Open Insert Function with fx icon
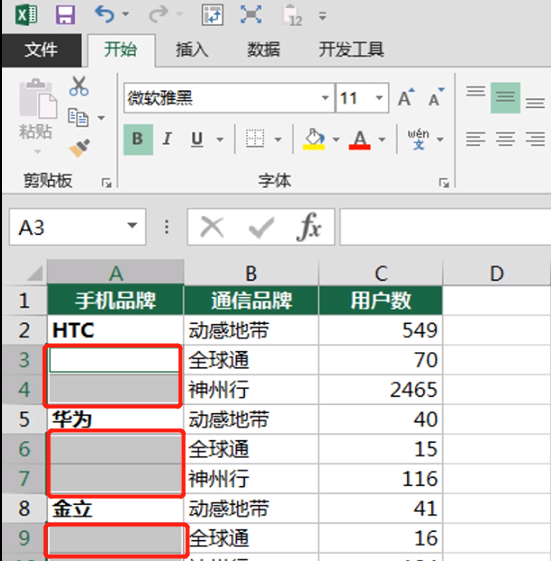 [308, 226]
